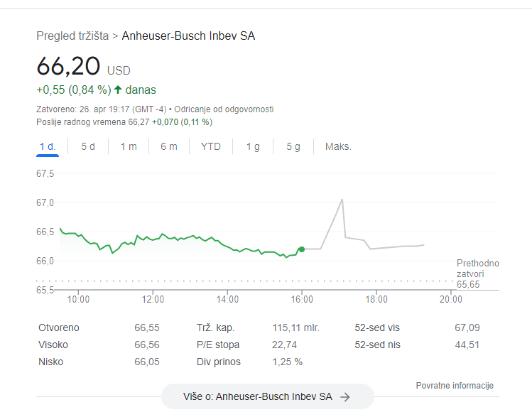Screen dimensions: 532x417
Task: Click the Trž. kap. value 115,11 mlr.
Action: tap(295, 327)
